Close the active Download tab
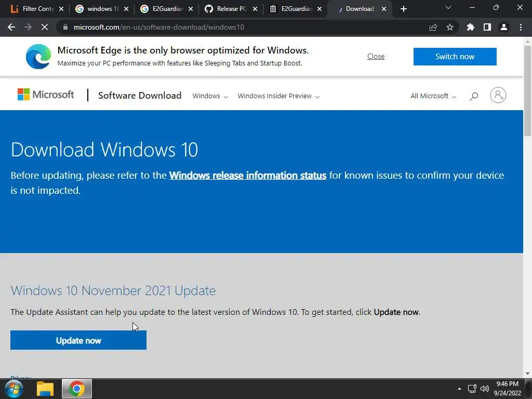This screenshot has height=399, width=532. [x=384, y=9]
